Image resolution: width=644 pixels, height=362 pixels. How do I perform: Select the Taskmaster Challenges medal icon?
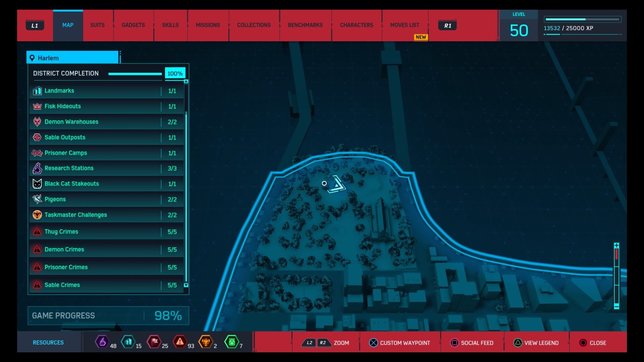(38, 215)
